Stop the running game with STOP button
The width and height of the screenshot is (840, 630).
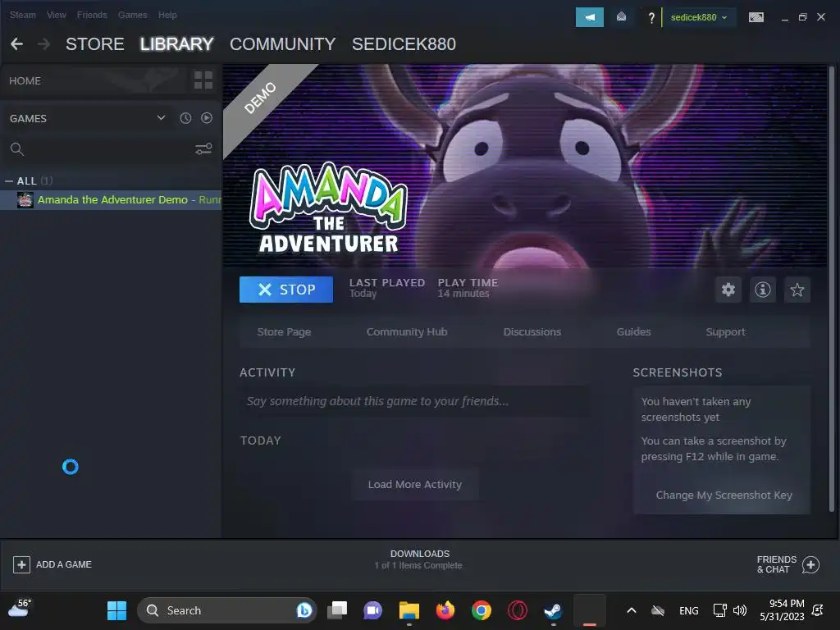pyautogui.click(x=286, y=290)
